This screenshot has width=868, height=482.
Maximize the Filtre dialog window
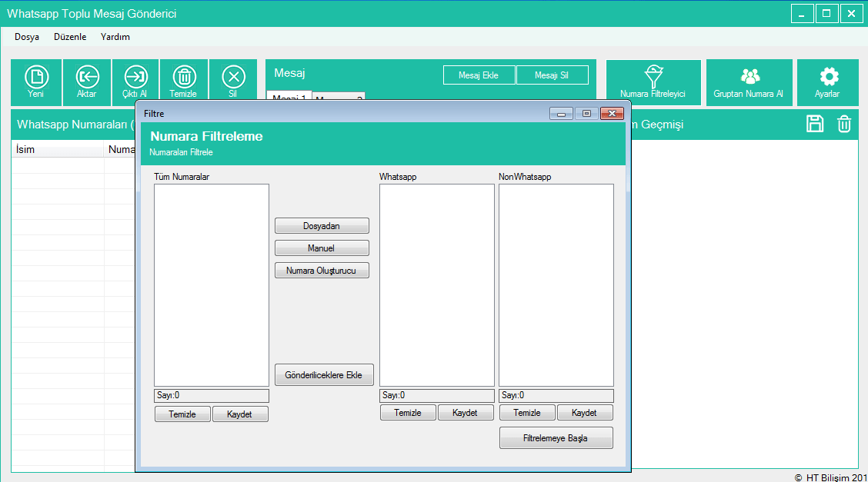[x=587, y=114]
